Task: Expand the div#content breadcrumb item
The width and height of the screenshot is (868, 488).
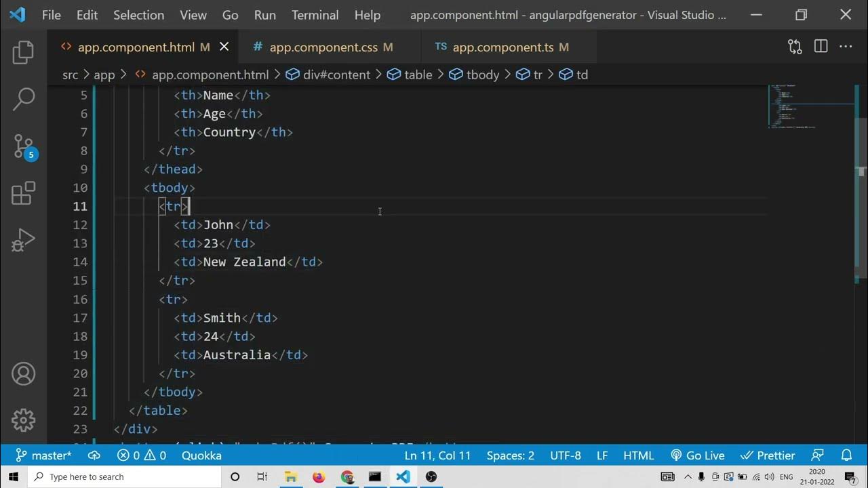Action: [x=328, y=75]
